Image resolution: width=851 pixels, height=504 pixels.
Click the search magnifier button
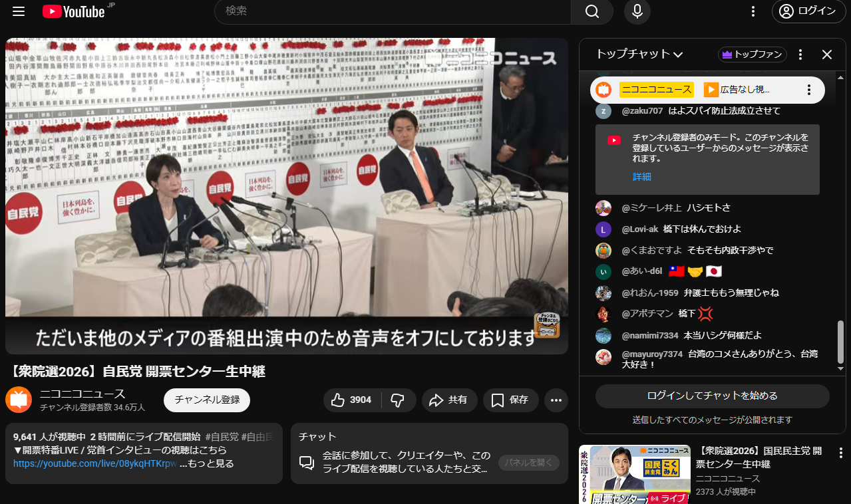click(592, 11)
